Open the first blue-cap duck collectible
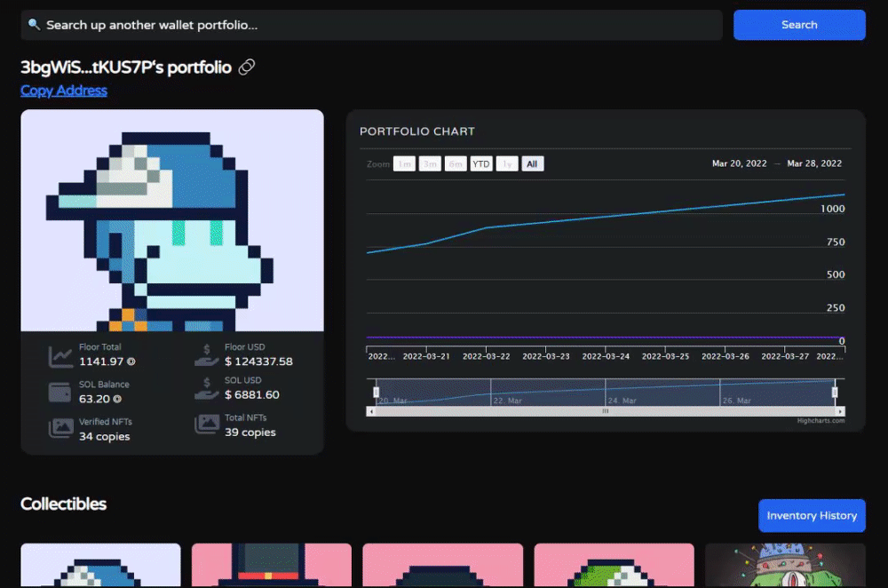Screen dimensions: 888x588 pyautogui.click(x=101, y=565)
